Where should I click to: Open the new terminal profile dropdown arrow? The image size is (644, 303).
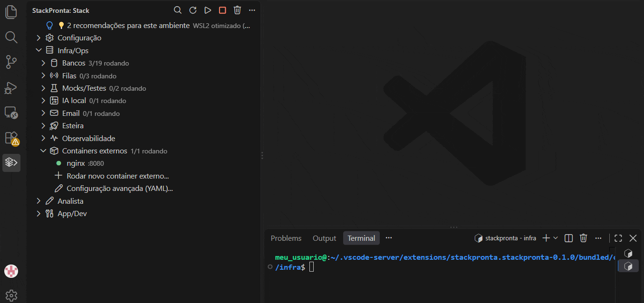click(x=556, y=238)
